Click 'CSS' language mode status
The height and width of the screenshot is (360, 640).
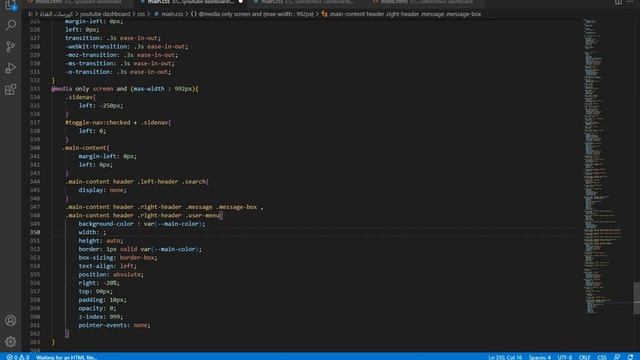click(x=602, y=357)
